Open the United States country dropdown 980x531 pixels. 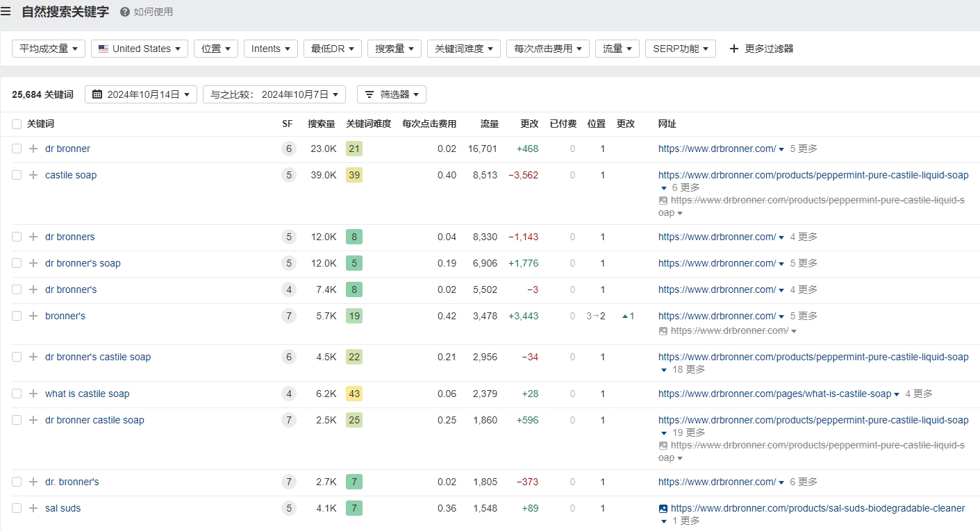(140, 49)
